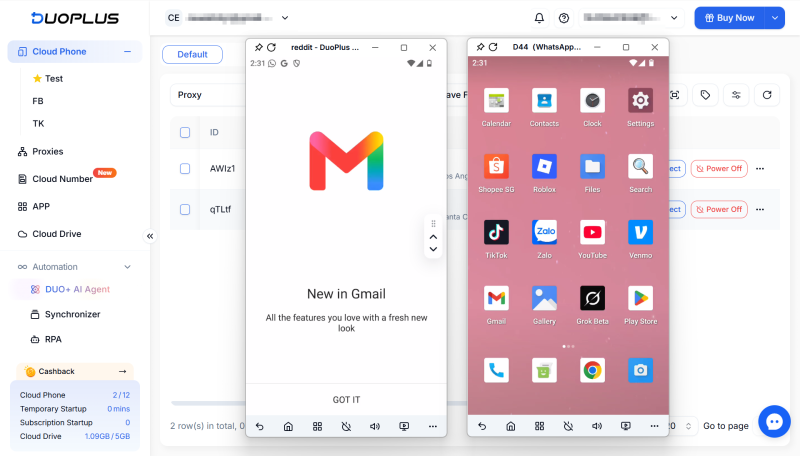Open Contacts app in D44 phone

(544, 101)
